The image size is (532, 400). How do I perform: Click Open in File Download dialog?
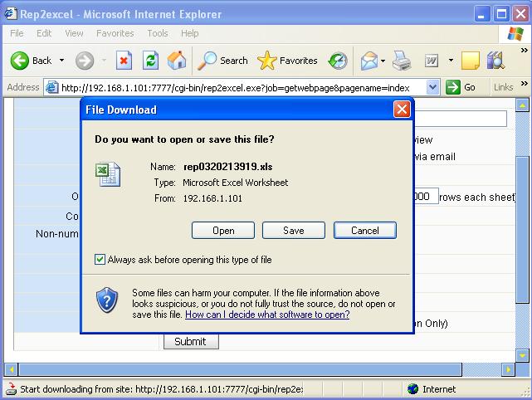223,231
